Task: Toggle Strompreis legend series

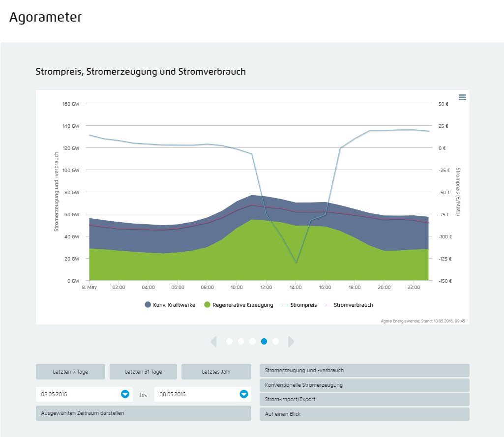Action: click(x=299, y=305)
